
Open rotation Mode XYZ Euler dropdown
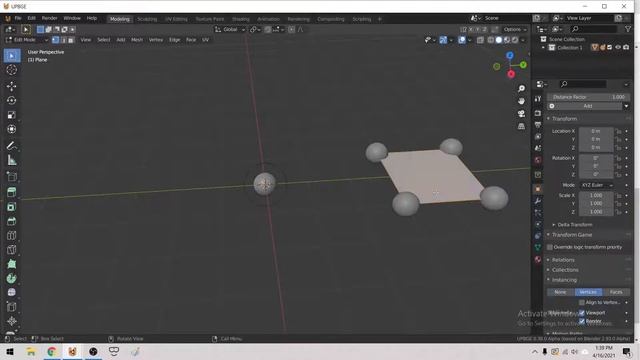click(597, 185)
